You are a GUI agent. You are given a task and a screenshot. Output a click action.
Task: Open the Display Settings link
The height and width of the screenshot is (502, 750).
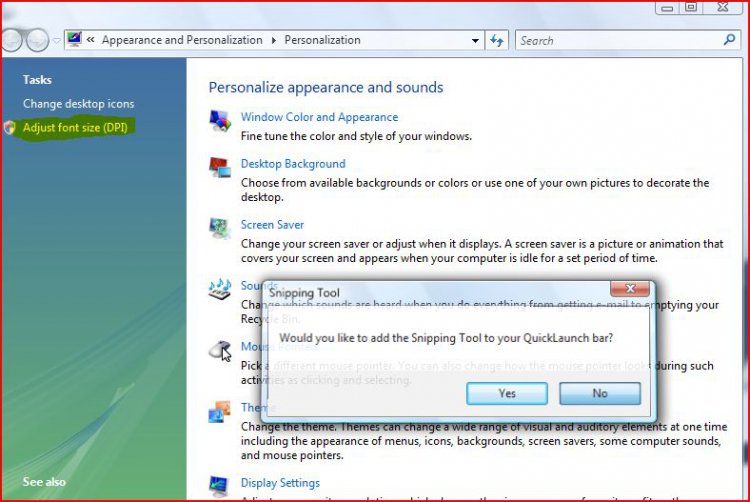click(280, 483)
